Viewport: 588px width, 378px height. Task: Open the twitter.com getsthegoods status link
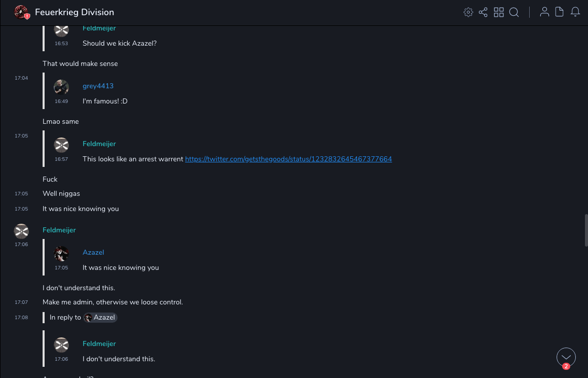tap(288, 159)
